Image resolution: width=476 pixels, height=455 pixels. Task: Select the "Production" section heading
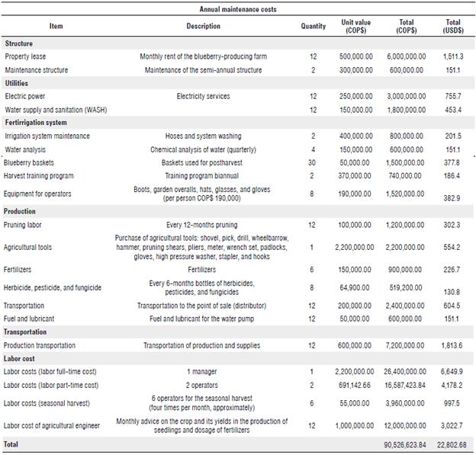tap(21, 211)
